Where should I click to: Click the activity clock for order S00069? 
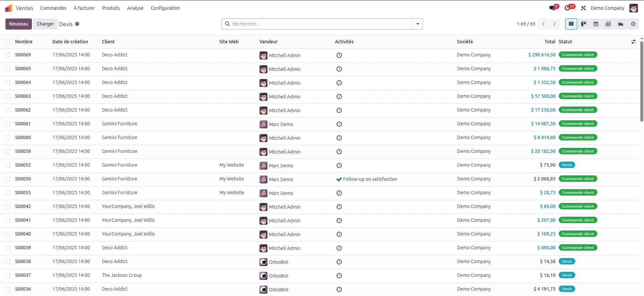[339, 55]
